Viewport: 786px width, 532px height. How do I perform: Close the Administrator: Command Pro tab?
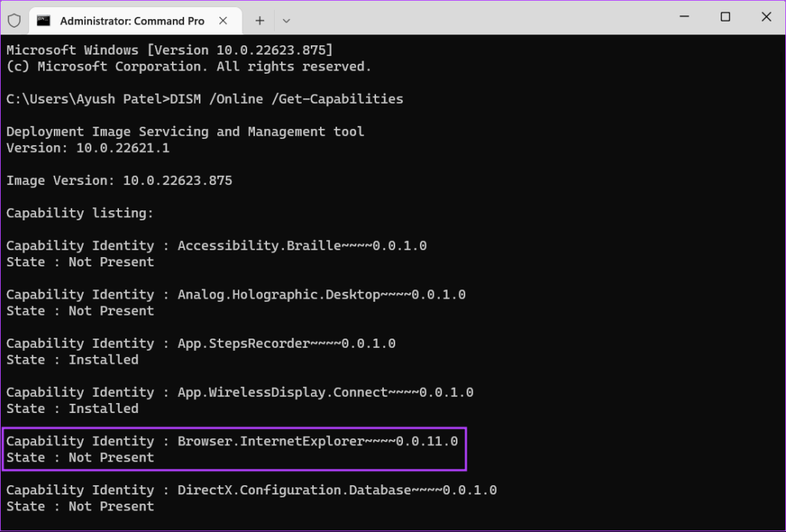(x=223, y=21)
